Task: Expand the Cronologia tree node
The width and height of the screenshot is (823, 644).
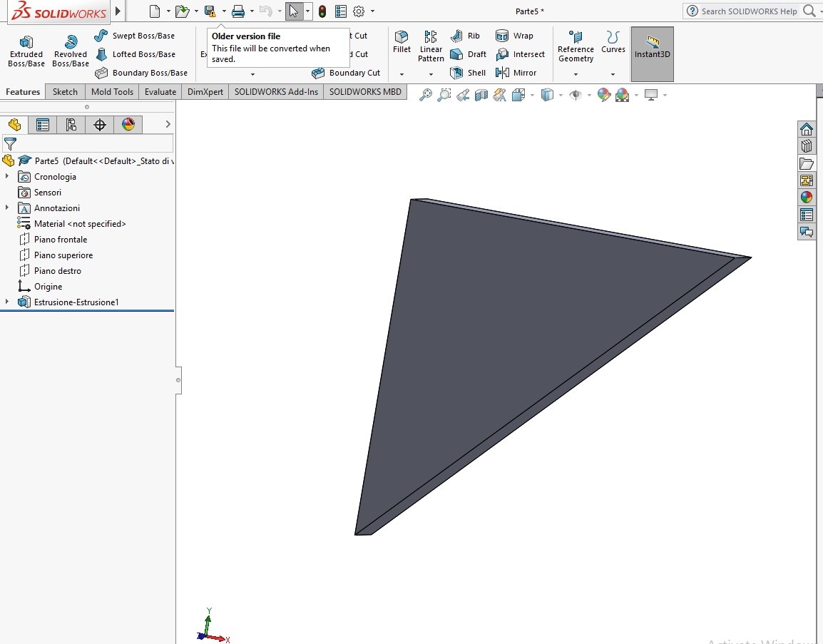Action: [x=7, y=176]
